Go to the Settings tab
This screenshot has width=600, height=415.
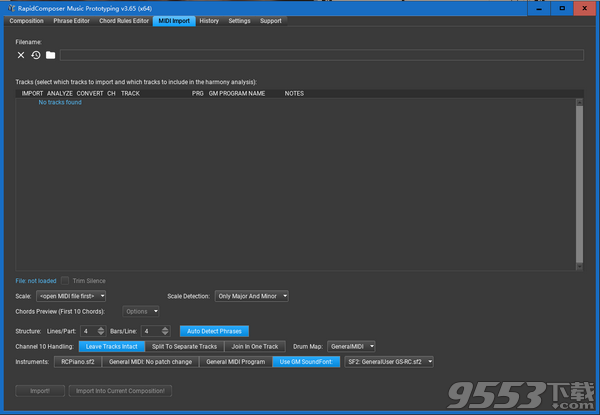(240, 21)
